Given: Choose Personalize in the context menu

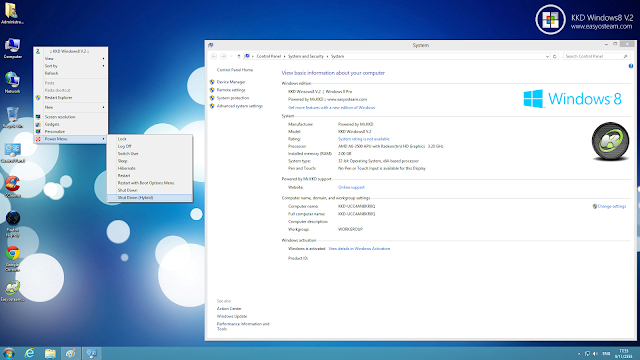Looking at the screenshot, I should click(x=71, y=132).
